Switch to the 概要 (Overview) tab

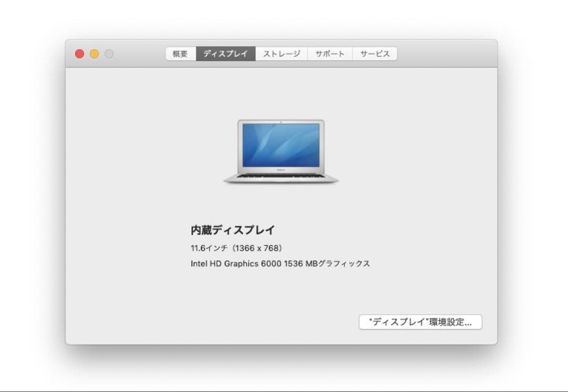(x=180, y=53)
